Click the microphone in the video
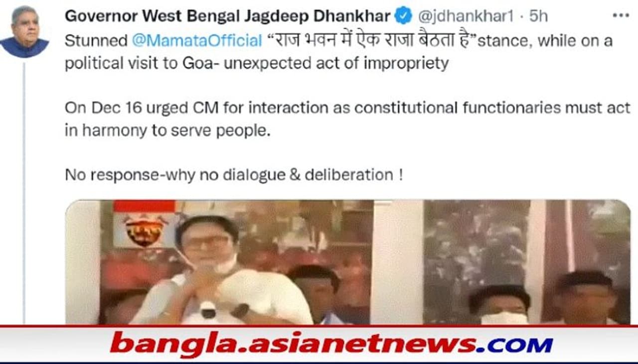 pyautogui.click(x=208, y=309)
